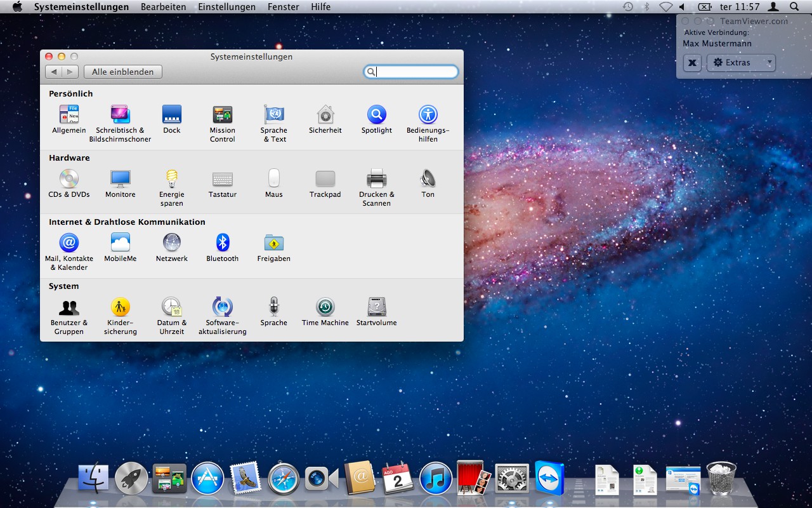
Task: Click the user account icon in menu bar
Action: pos(773,7)
